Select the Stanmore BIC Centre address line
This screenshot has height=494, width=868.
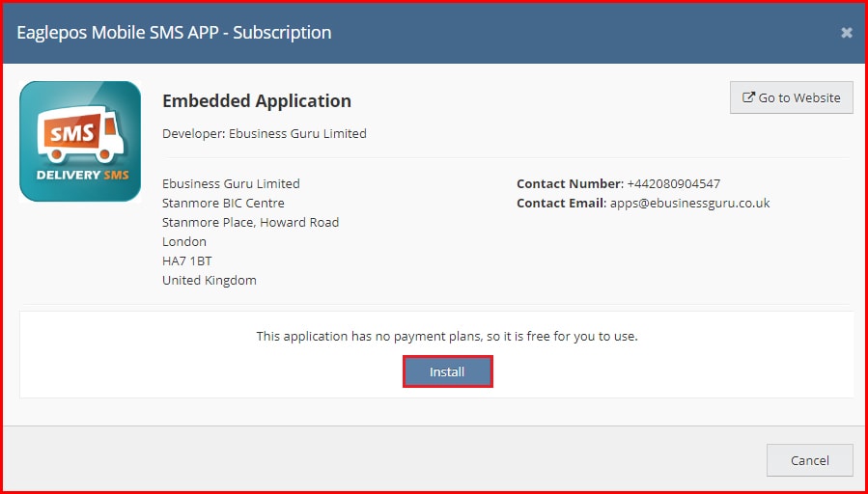click(223, 203)
